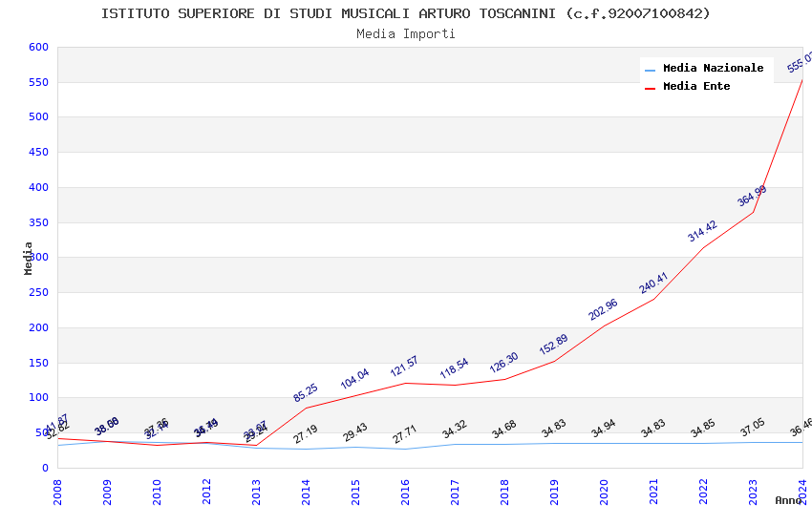The height and width of the screenshot is (525, 812).
Task: Click the 34.85 national data label
Action: tap(703, 429)
